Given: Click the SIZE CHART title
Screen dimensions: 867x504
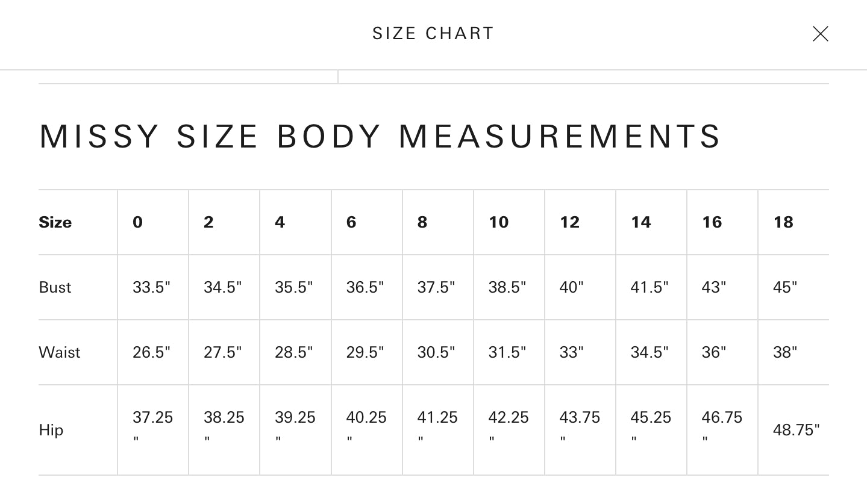Looking at the screenshot, I should click(x=433, y=34).
